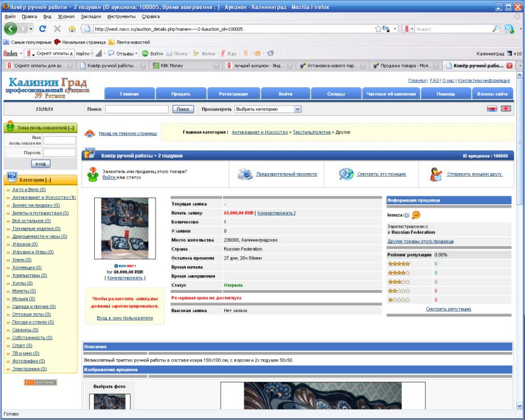Click the auction title bar coins icon
Viewport: 525px width, 420px height.
(90, 154)
